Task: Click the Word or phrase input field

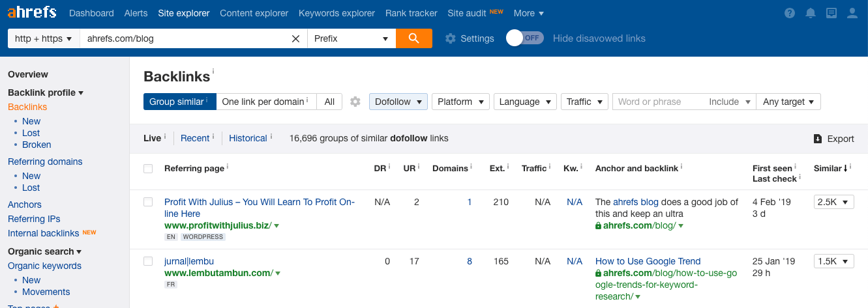Action: pyautogui.click(x=659, y=102)
